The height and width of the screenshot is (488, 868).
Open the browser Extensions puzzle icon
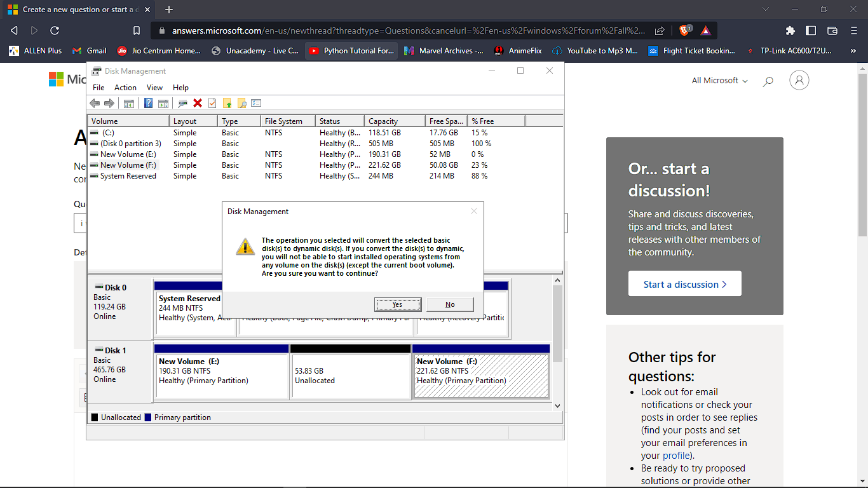point(790,30)
